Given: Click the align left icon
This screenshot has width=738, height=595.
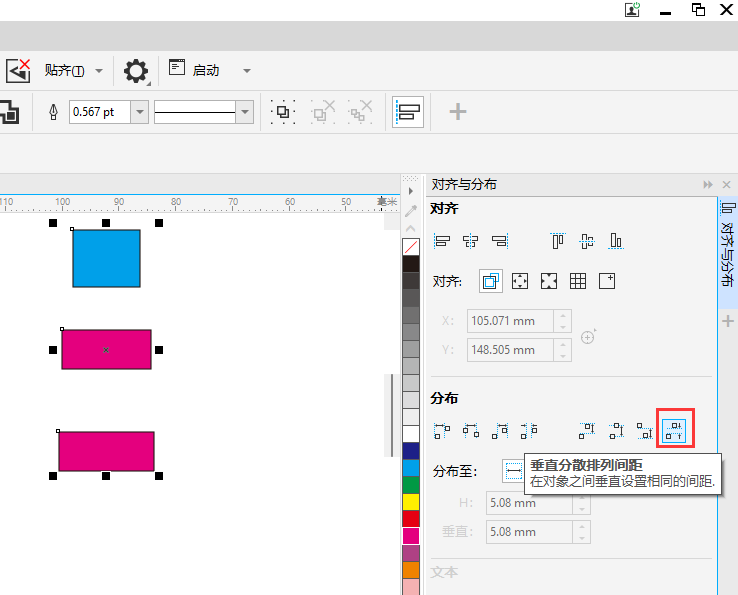Looking at the screenshot, I should coord(442,241).
